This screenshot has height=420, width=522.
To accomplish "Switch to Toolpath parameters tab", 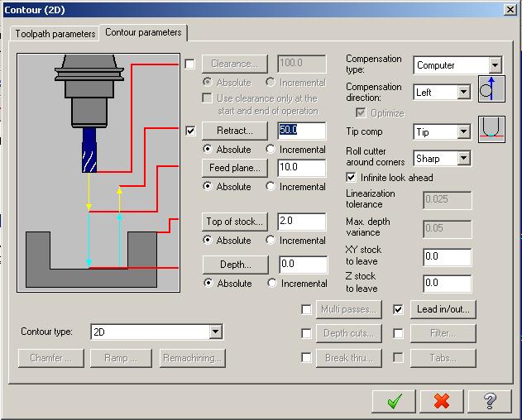I will coord(55,34).
